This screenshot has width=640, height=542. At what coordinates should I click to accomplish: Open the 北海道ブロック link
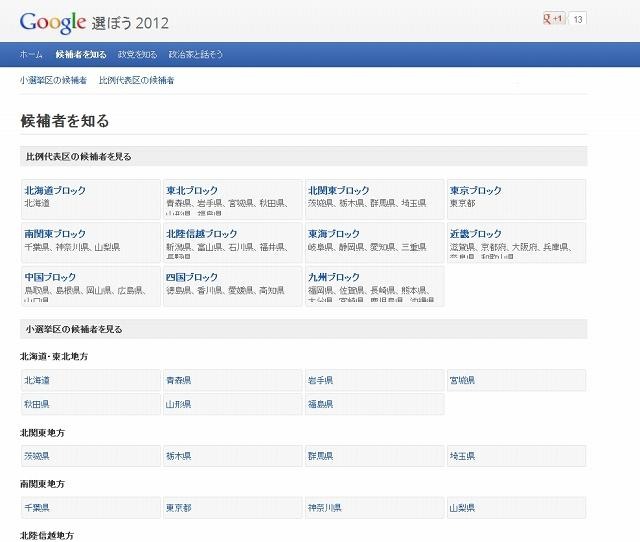[x=55, y=190]
